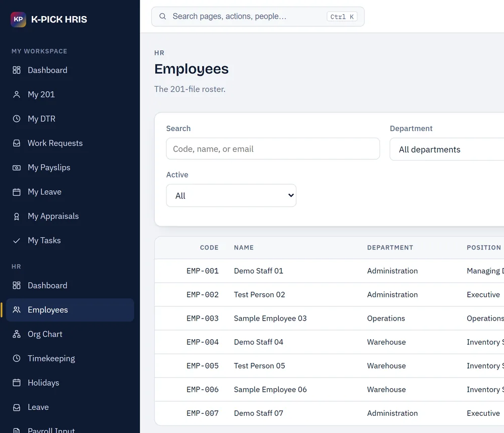The image size is (504, 433).
Task: Sort by the NAME column header
Action: (x=243, y=248)
